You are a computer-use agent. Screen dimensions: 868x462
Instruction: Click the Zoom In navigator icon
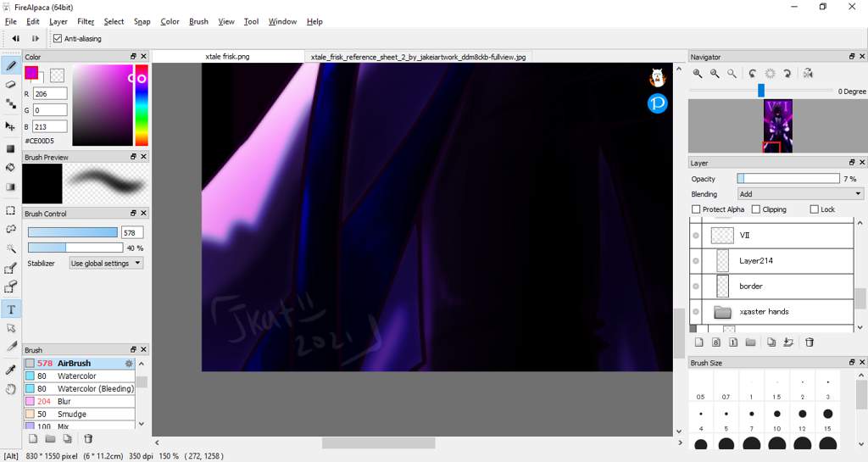pyautogui.click(x=698, y=74)
